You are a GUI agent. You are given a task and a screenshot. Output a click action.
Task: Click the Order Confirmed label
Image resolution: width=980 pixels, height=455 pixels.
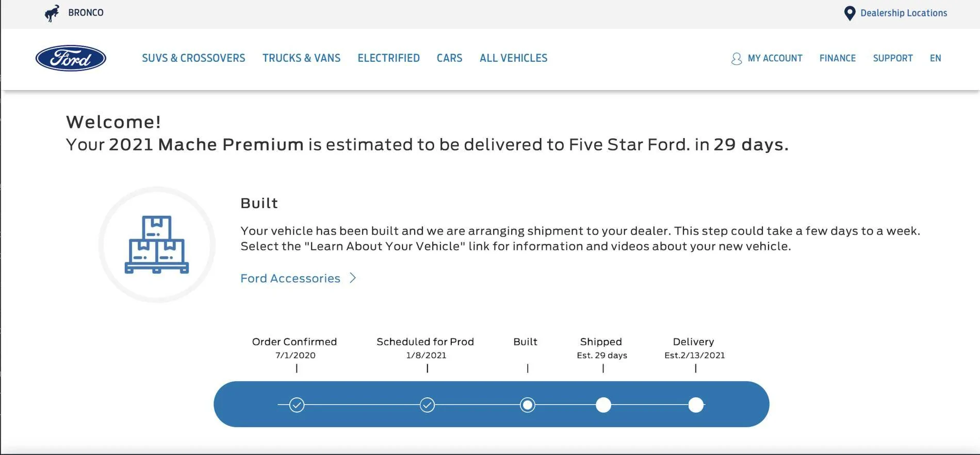[x=294, y=342]
